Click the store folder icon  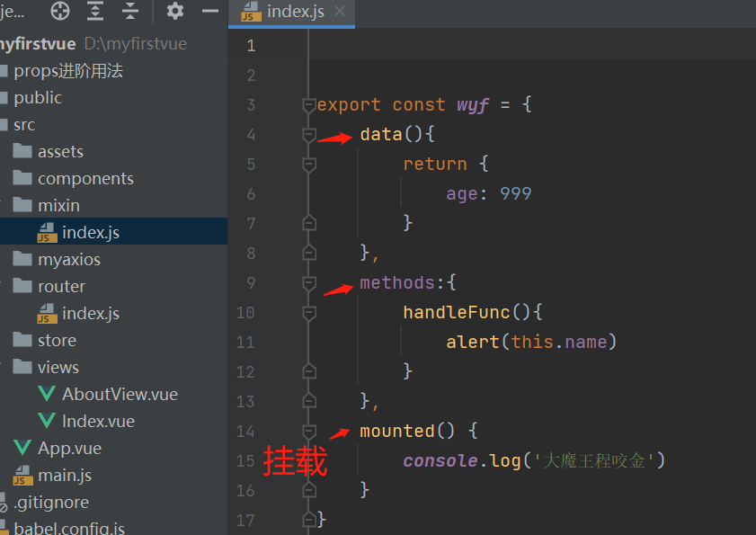pyautogui.click(x=22, y=340)
